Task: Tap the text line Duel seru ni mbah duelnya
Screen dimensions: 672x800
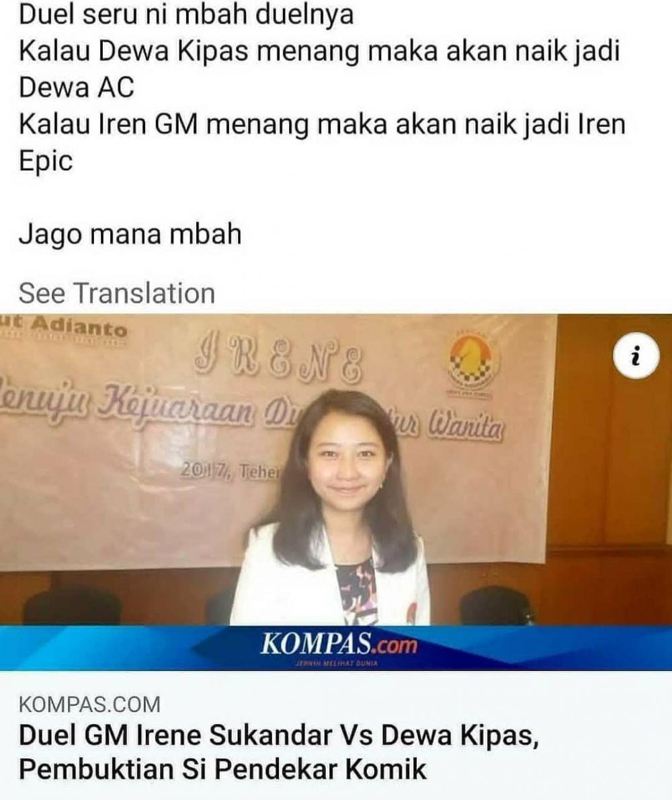Action: [186, 13]
